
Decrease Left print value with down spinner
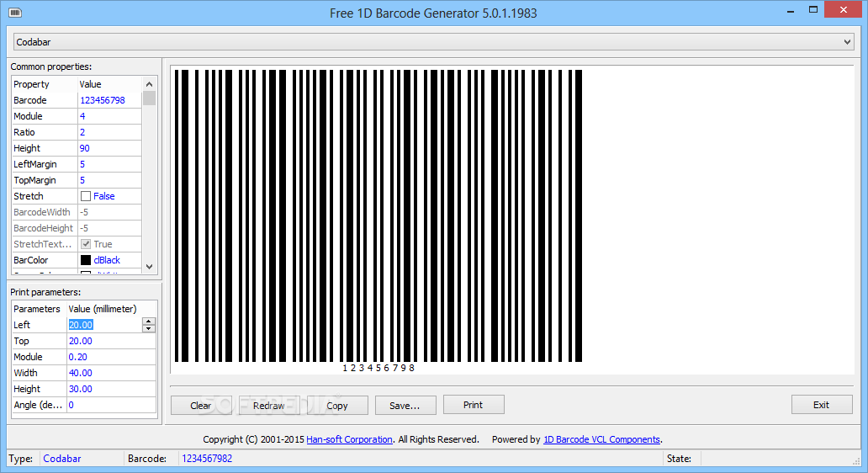tap(148, 328)
